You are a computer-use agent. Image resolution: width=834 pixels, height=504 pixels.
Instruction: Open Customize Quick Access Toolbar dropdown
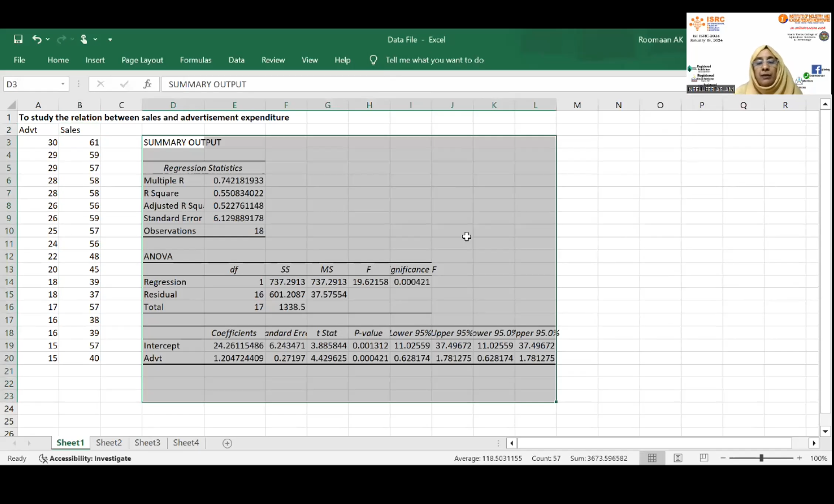pyautogui.click(x=110, y=39)
